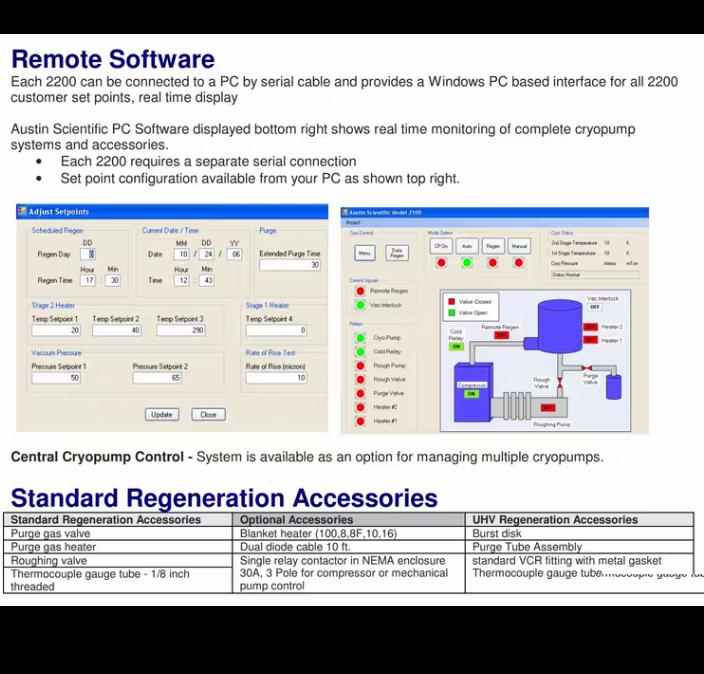Image resolution: width=704 pixels, height=674 pixels.
Task: Click the Heater 2 OFF status in diagram
Action: click(x=590, y=327)
